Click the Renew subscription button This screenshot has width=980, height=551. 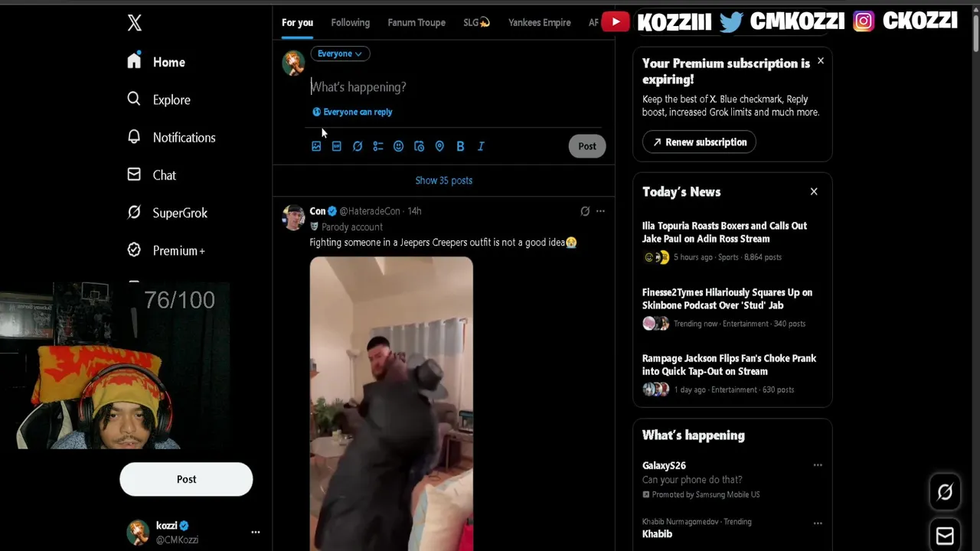[699, 142]
